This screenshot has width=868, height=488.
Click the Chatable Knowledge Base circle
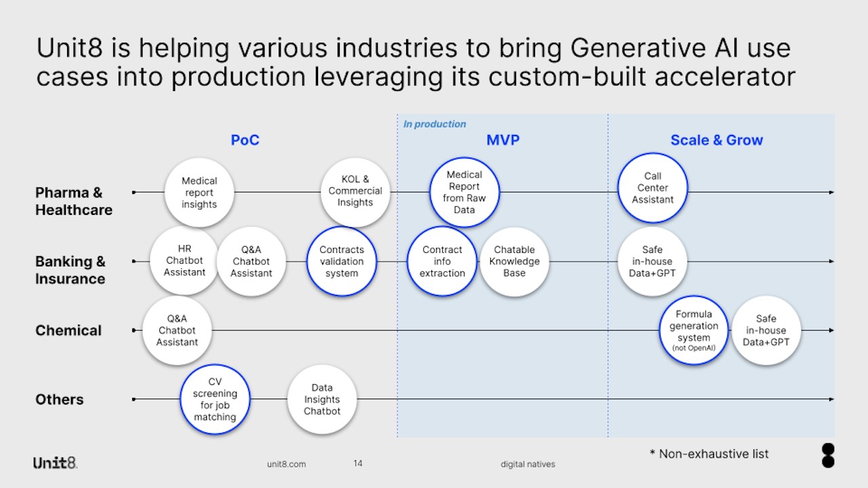point(515,262)
